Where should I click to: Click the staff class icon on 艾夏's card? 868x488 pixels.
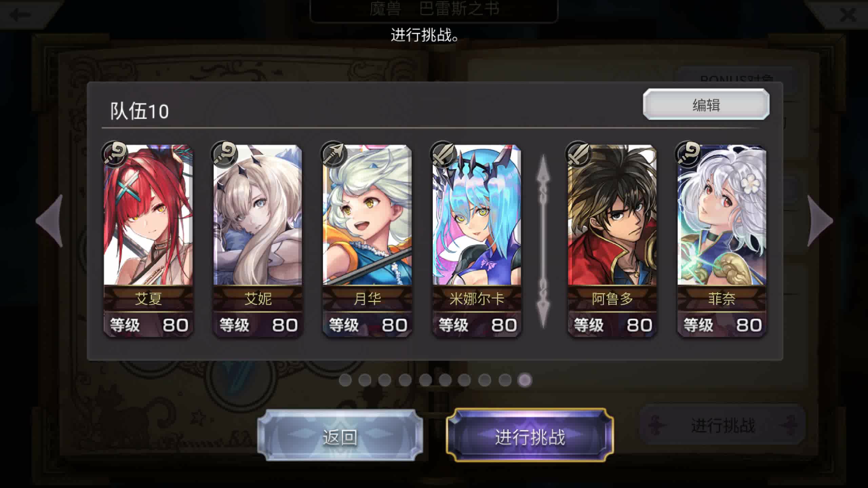pos(115,154)
